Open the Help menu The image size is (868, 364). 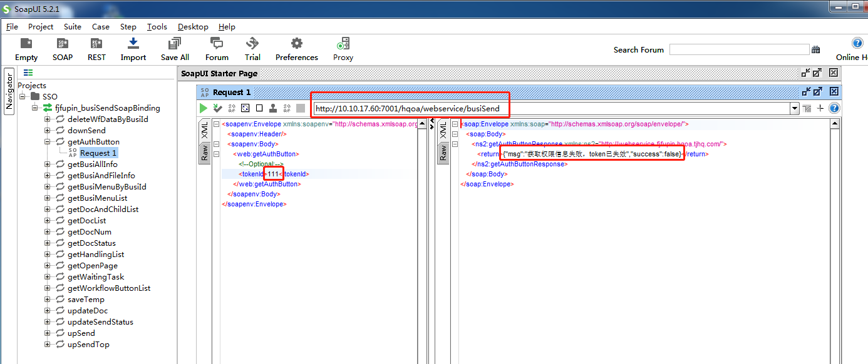point(227,26)
